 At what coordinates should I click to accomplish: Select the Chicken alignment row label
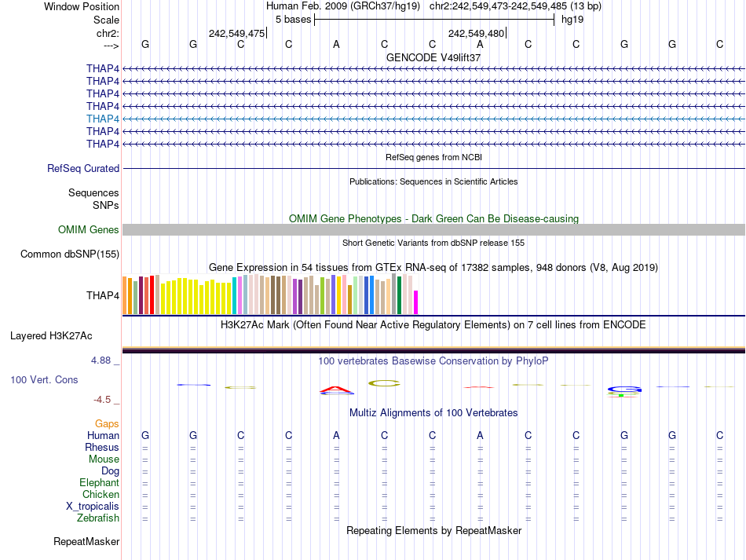pos(101,494)
